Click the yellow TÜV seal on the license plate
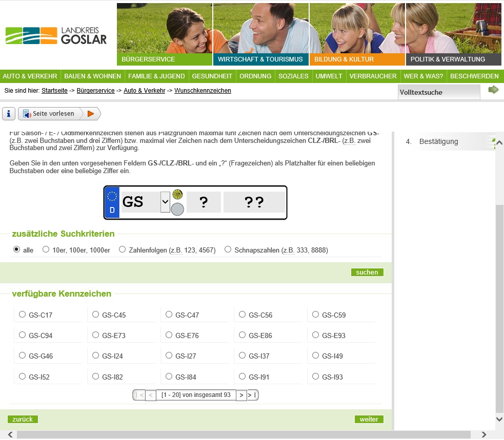Viewport: 504px width, 440px height. click(177, 195)
